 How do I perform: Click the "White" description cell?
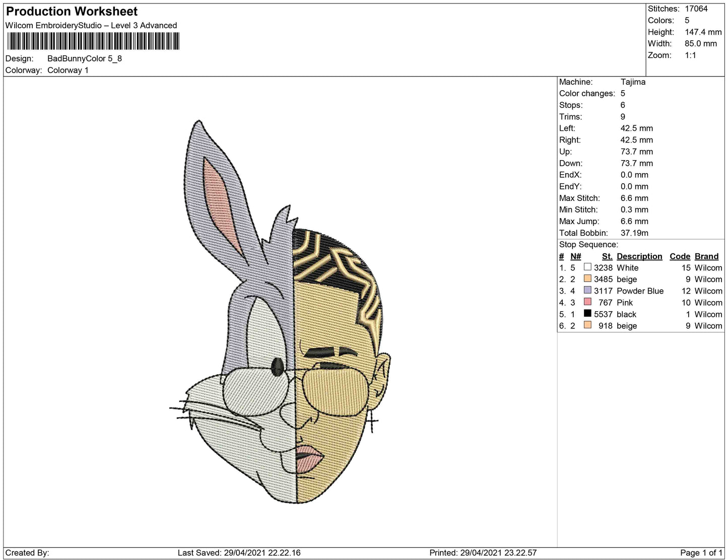(x=627, y=267)
